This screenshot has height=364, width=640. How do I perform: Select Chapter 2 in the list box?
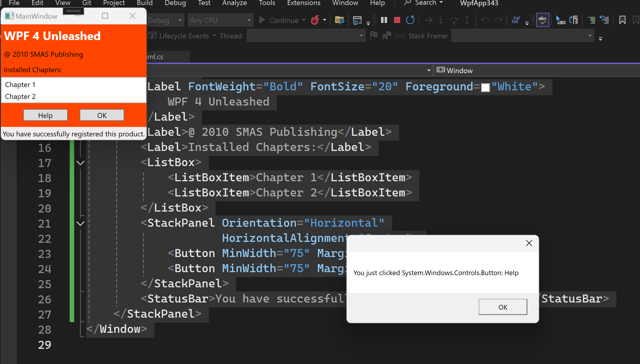click(x=21, y=97)
